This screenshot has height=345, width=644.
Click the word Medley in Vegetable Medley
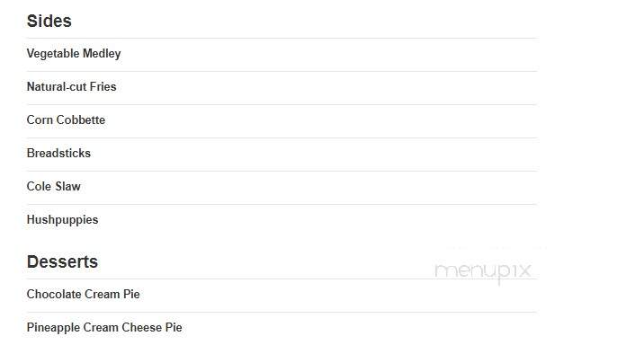tap(102, 54)
